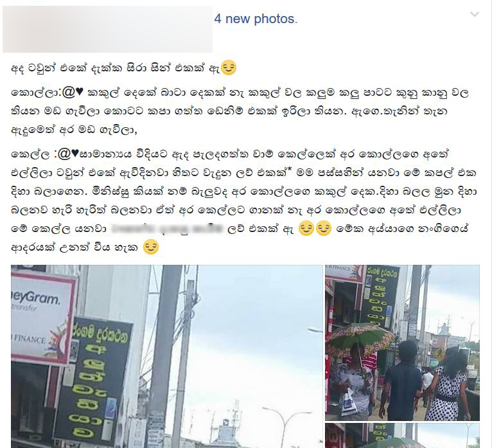The width and height of the screenshot is (492, 448).
Task: Click the smiley emoji ending first line
Action: coord(229,67)
